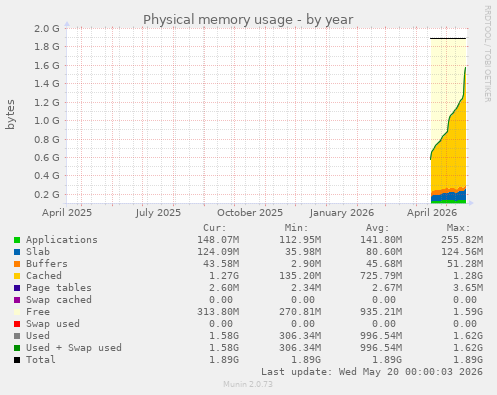The width and height of the screenshot is (497, 395).
Task: Click the 'Avg:' column header
Action: click(x=378, y=228)
